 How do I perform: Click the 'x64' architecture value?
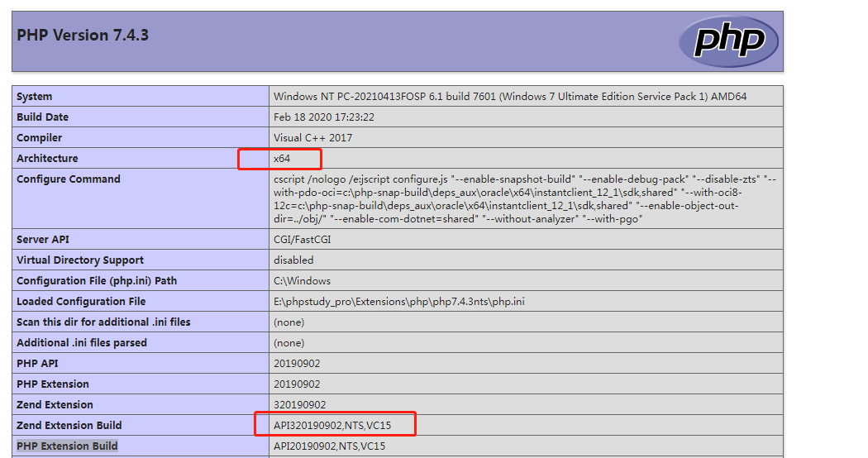tap(282, 159)
